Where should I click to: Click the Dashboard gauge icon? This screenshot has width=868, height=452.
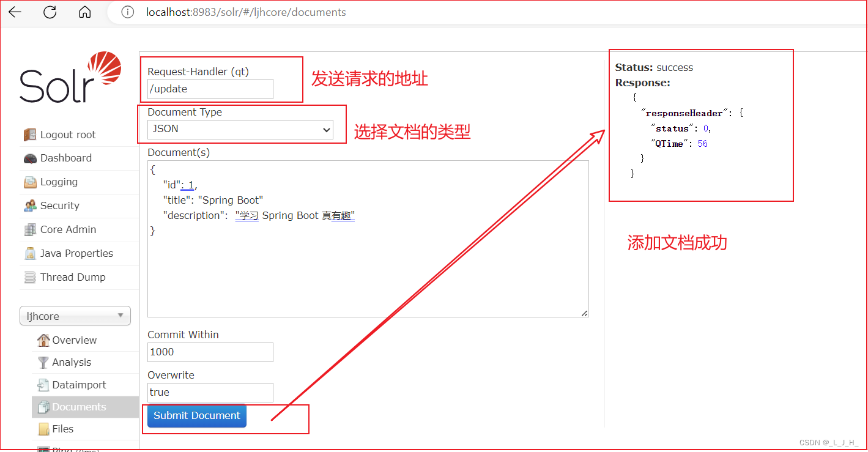coord(30,158)
